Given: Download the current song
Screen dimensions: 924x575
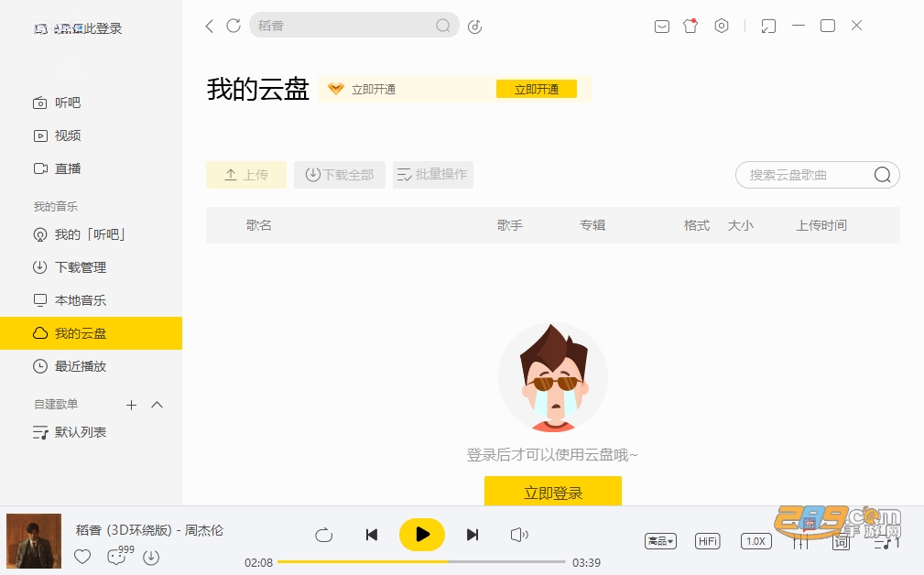Looking at the screenshot, I should pos(151,558).
